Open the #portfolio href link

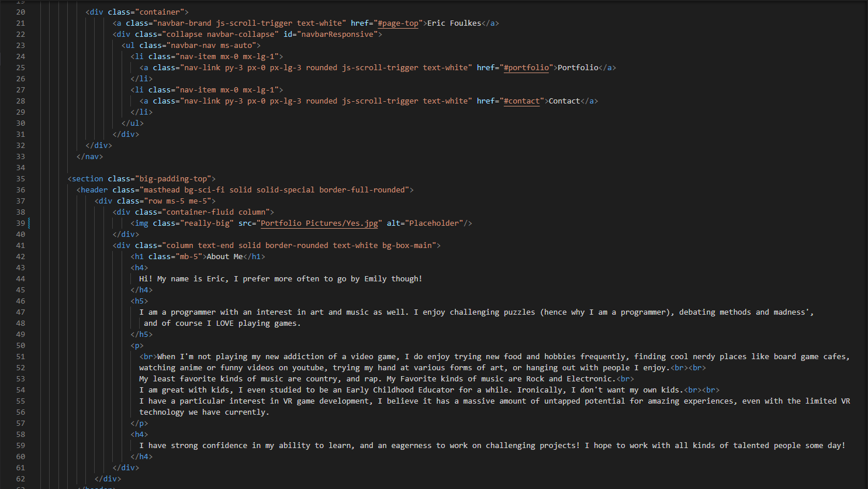(x=526, y=68)
